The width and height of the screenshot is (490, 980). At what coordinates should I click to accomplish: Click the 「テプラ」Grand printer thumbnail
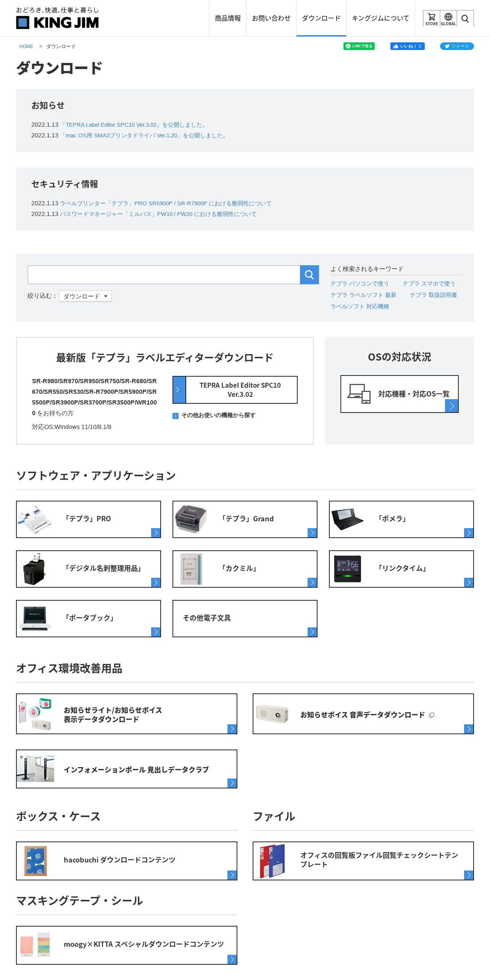coord(191,519)
